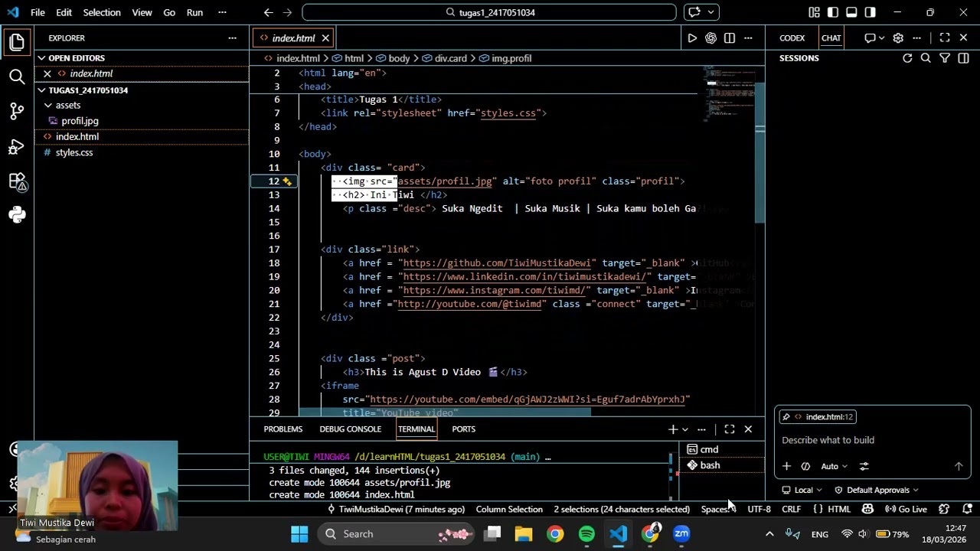Open the Run menu
980x551 pixels.
194,12
